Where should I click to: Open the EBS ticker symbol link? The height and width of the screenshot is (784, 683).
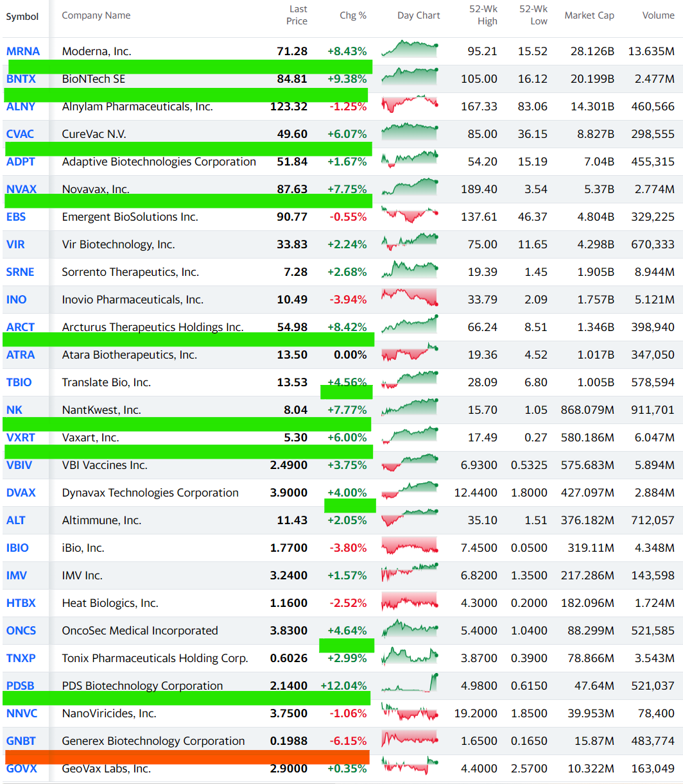coord(16,217)
